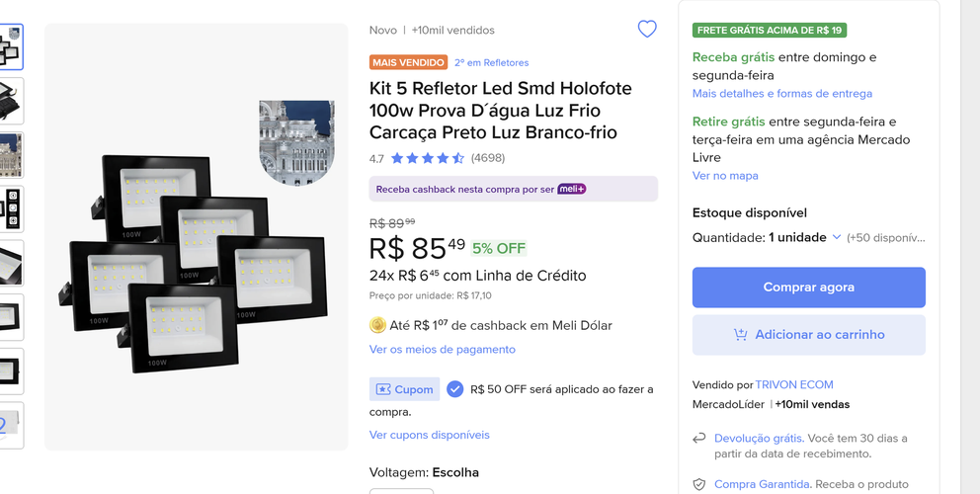980x494 pixels.
Task: Add product to favorites with heart icon
Action: [647, 29]
